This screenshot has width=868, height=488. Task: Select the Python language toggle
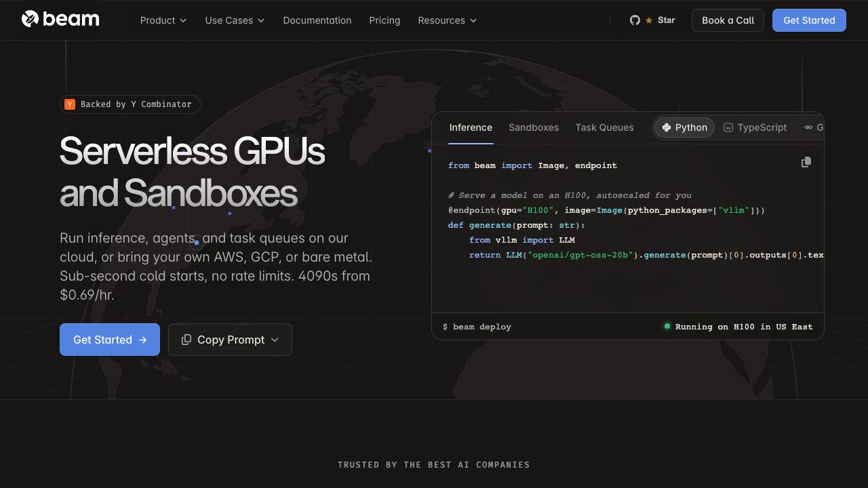pyautogui.click(x=684, y=127)
